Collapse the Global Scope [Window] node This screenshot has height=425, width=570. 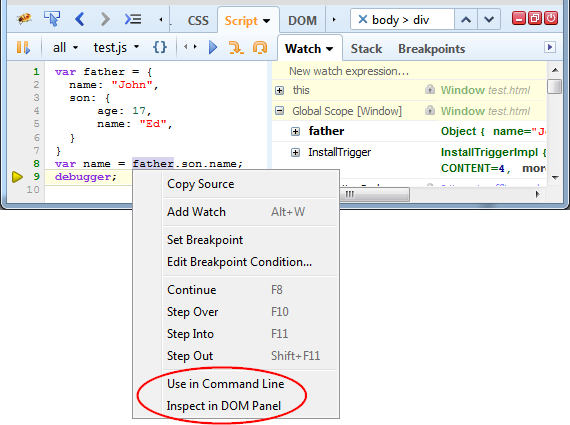tap(280, 111)
